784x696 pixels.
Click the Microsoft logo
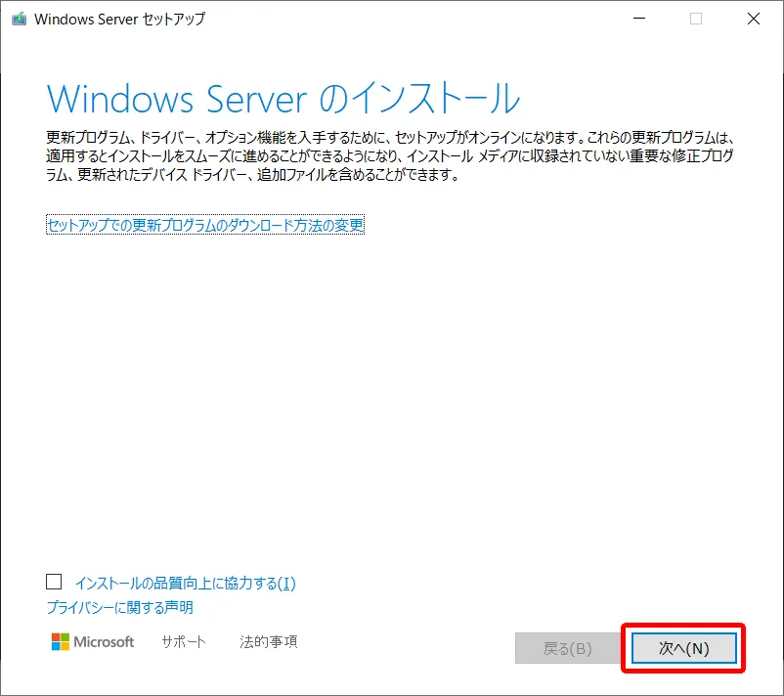(93, 641)
